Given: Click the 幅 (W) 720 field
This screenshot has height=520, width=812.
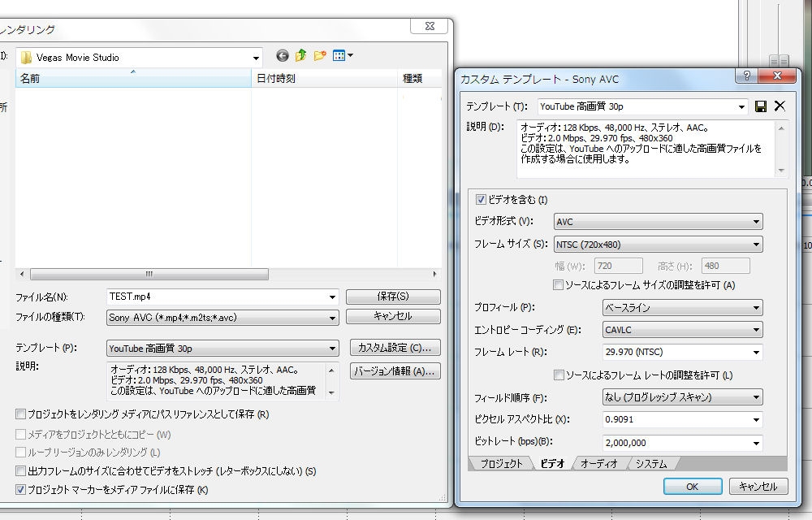Looking at the screenshot, I should click(618, 266).
